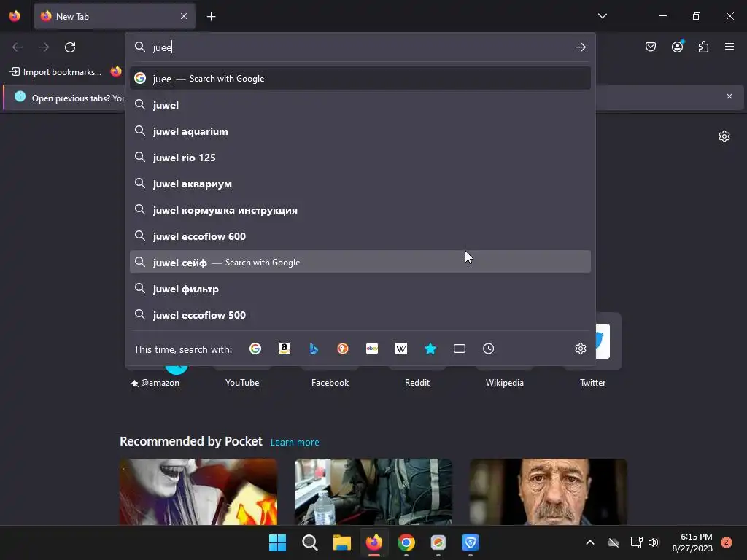Click into the address bar text 'juee'
747x560 pixels.
click(x=162, y=47)
